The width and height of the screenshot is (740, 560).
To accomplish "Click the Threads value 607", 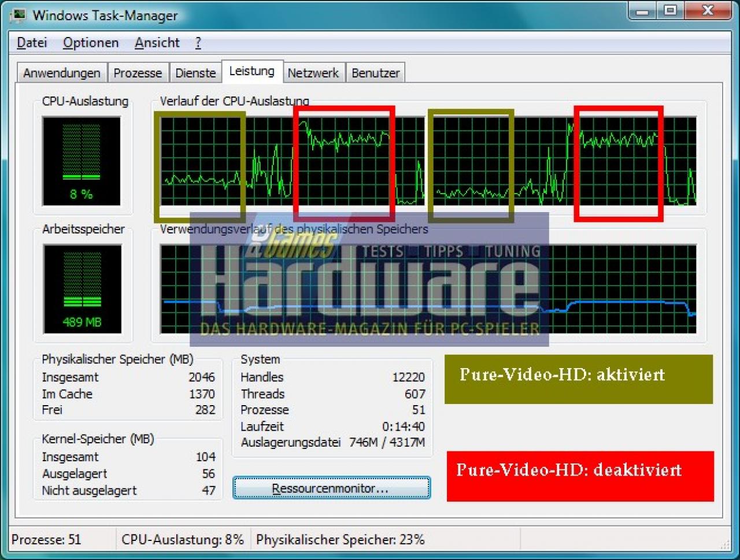I will pyautogui.click(x=415, y=394).
